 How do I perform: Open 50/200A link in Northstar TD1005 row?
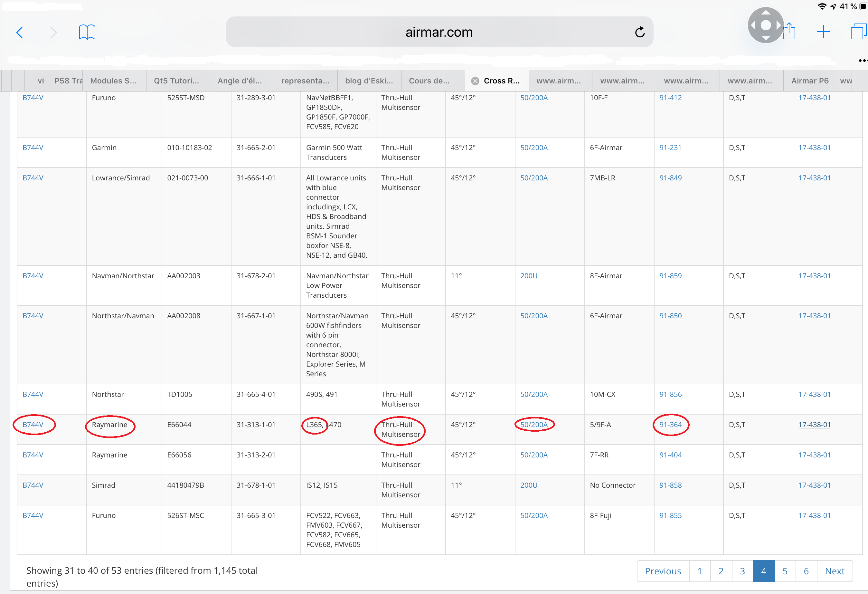click(x=534, y=395)
